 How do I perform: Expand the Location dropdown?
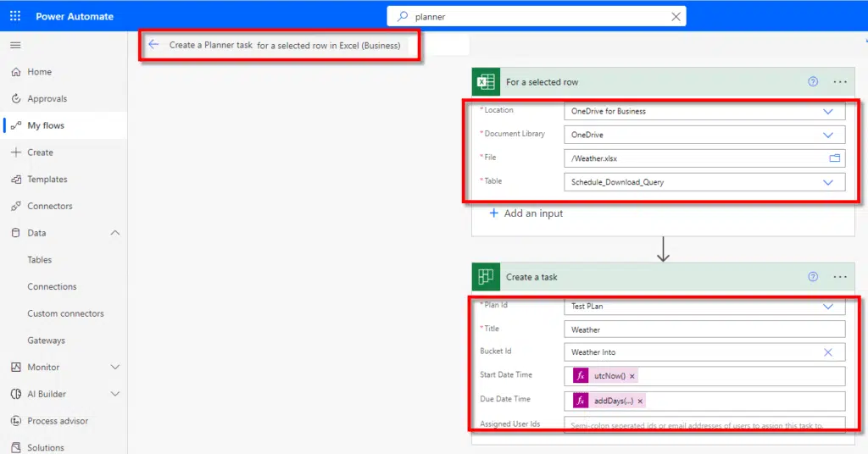pos(828,111)
